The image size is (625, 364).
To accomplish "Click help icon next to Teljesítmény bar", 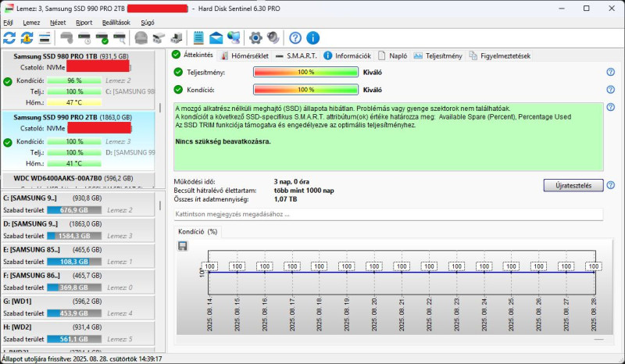I will [611, 72].
